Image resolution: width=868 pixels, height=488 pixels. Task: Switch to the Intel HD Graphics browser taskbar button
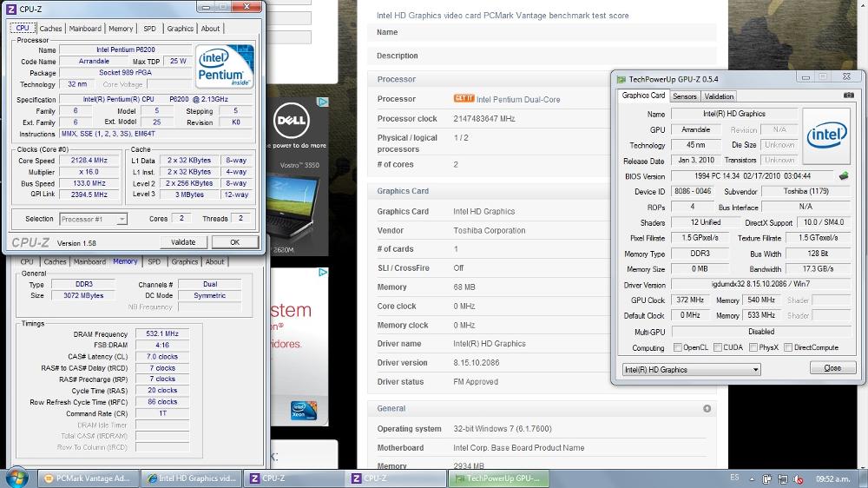coord(192,478)
